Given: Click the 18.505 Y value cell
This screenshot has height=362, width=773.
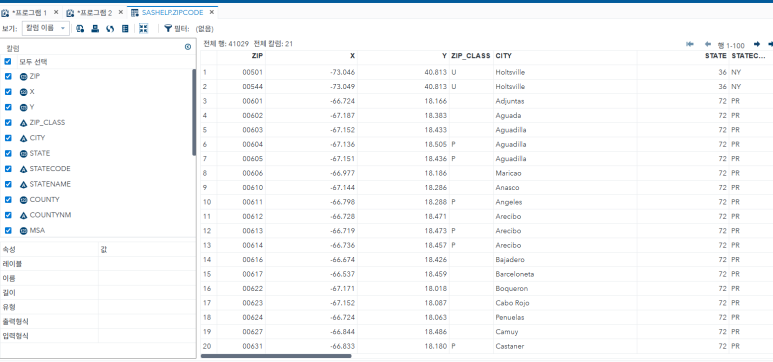Looking at the screenshot, I should pyautogui.click(x=403, y=145).
